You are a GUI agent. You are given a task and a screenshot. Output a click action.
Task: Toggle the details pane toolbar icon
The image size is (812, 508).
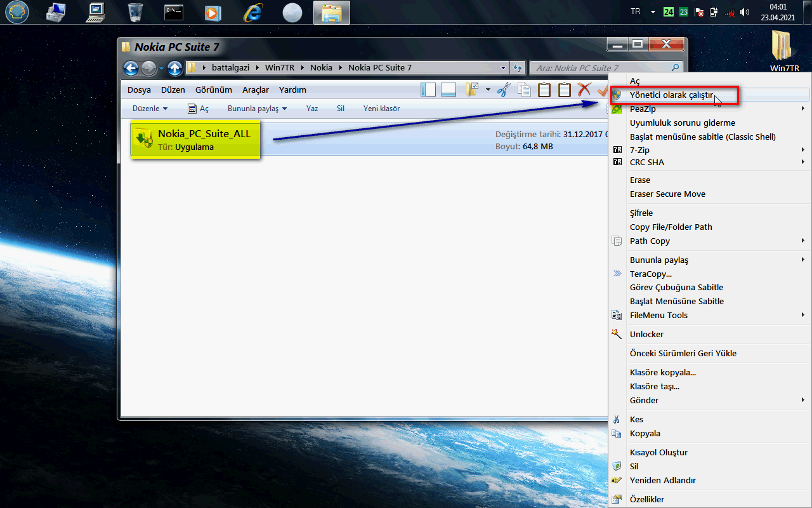(449, 90)
